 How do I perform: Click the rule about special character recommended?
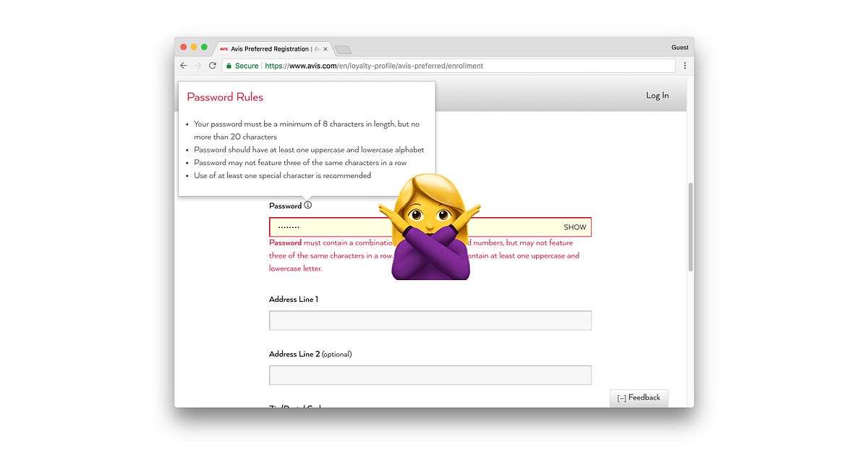tap(282, 176)
